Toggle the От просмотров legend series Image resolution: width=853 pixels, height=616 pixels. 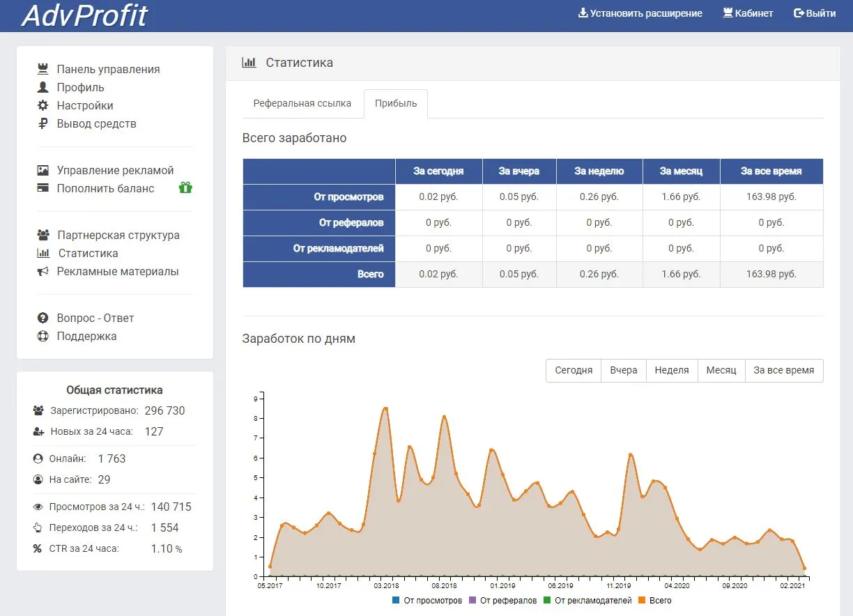(427, 600)
